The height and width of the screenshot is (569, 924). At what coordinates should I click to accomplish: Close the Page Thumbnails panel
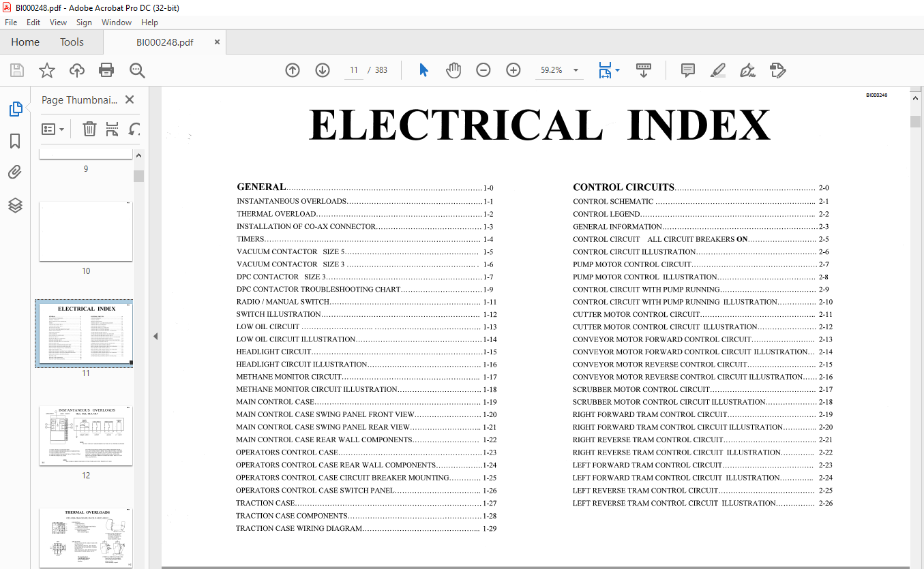click(x=130, y=99)
